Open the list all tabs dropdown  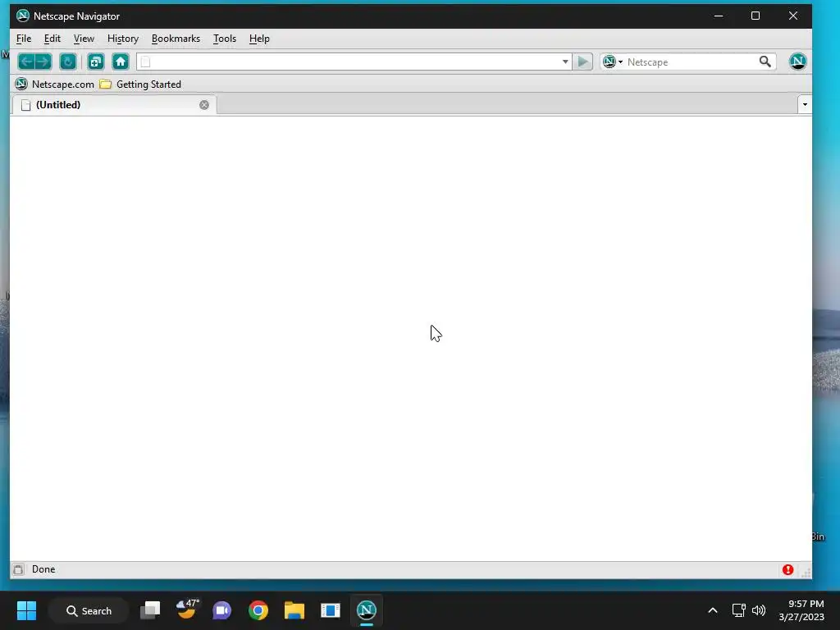coord(805,105)
